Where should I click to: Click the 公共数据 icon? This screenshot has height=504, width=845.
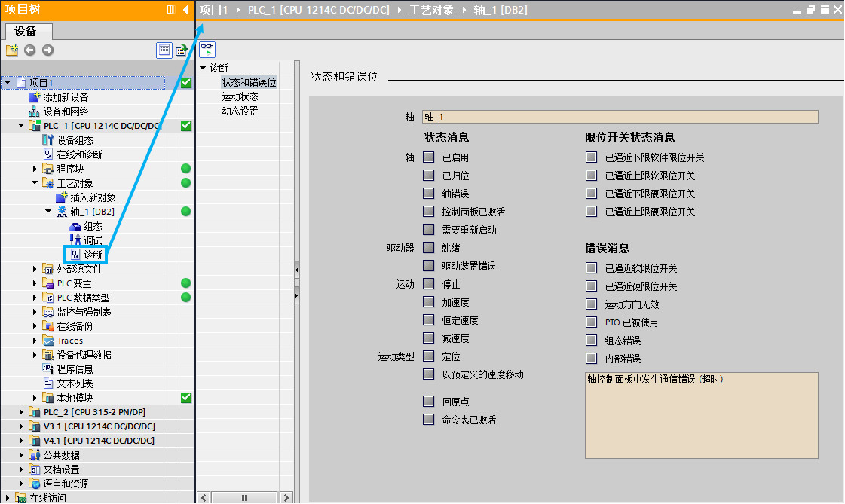point(35,455)
